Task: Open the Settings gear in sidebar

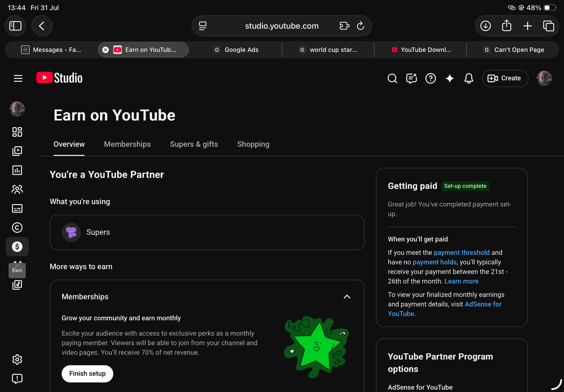Action: point(17,359)
